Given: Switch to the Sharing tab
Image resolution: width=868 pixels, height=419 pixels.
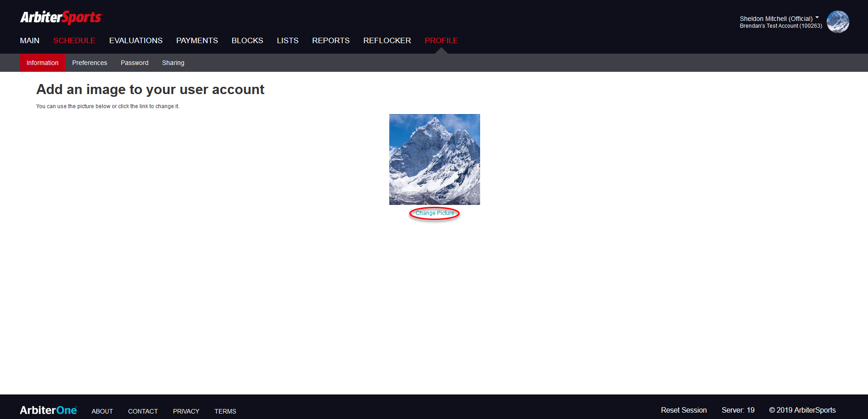Looking at the screenshot, I should coord(173,63).
